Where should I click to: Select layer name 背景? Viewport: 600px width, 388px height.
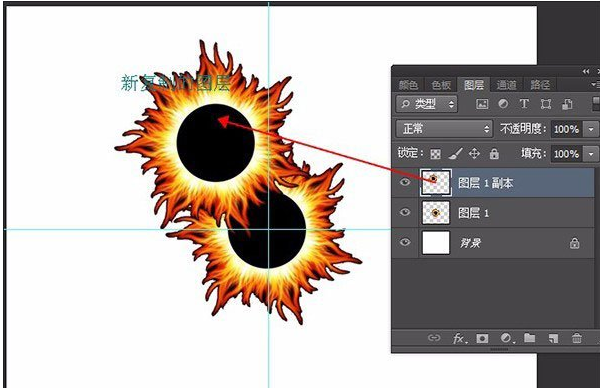(x=470, y=243)
